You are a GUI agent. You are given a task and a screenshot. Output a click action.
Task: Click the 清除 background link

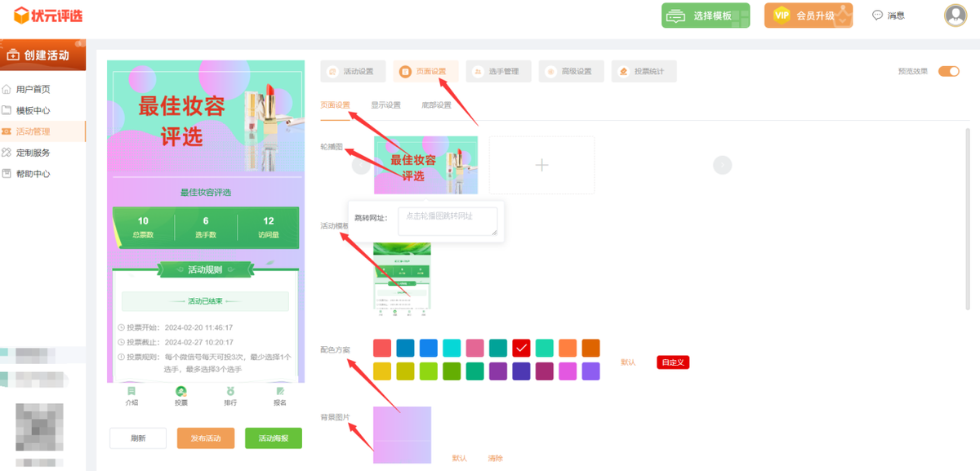pyautogui.click(x=496, y=458)
